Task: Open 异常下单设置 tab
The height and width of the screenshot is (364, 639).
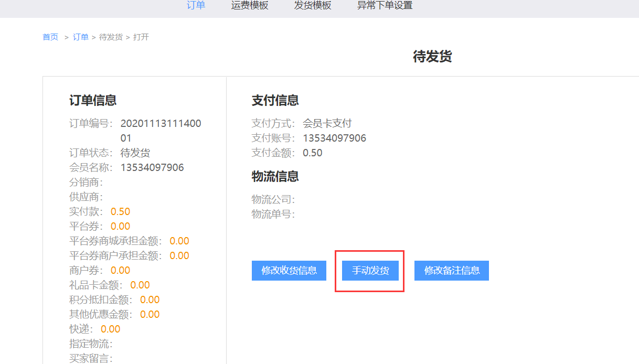Action: (385, 6)
